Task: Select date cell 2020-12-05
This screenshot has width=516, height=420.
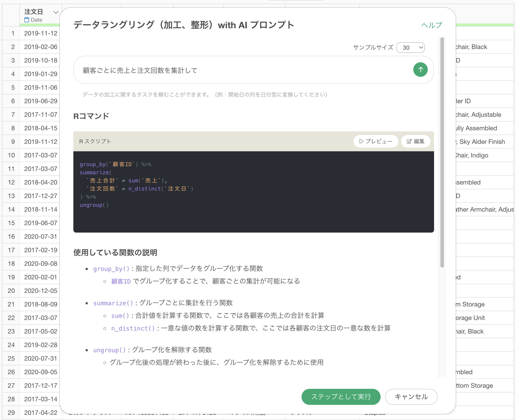Action: pyautogui.click(x=41, y=291)
